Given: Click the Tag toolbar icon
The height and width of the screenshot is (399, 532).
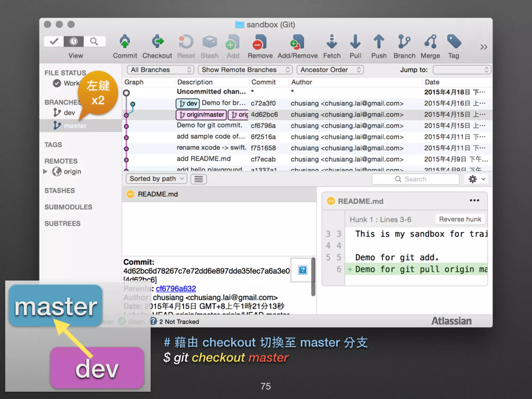Looking at the screenshot, I should 454,42.
